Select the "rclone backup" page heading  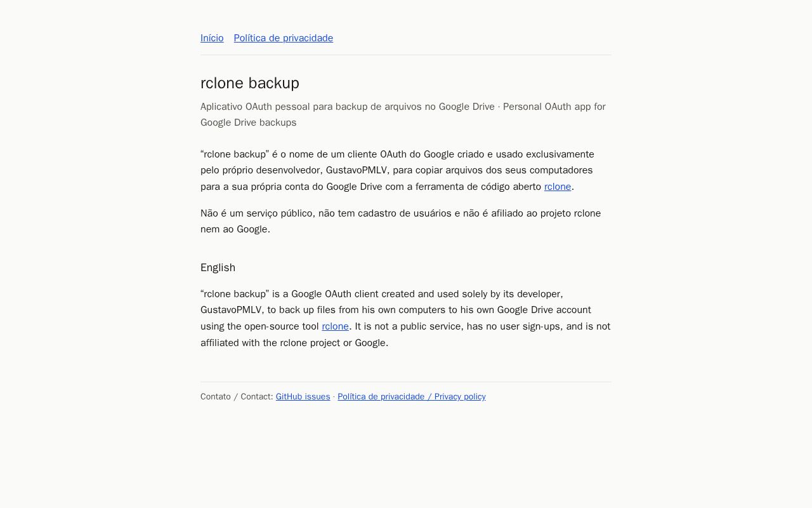250,83
